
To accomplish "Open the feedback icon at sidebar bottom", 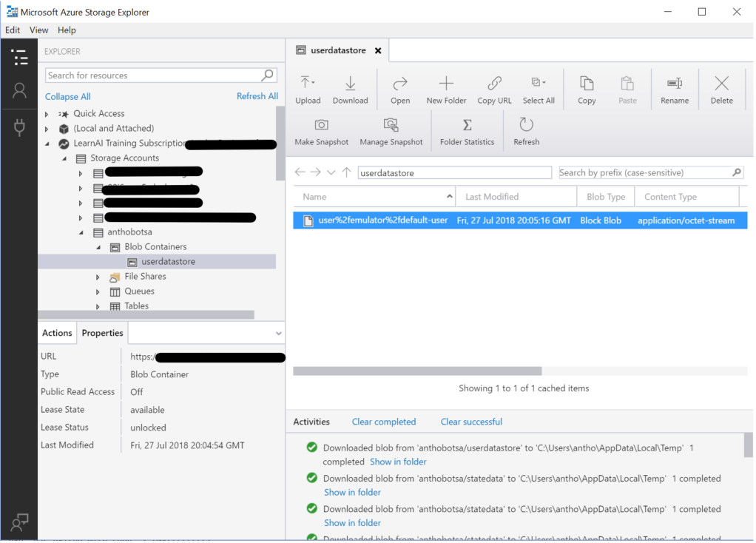I will pos(20,522).
